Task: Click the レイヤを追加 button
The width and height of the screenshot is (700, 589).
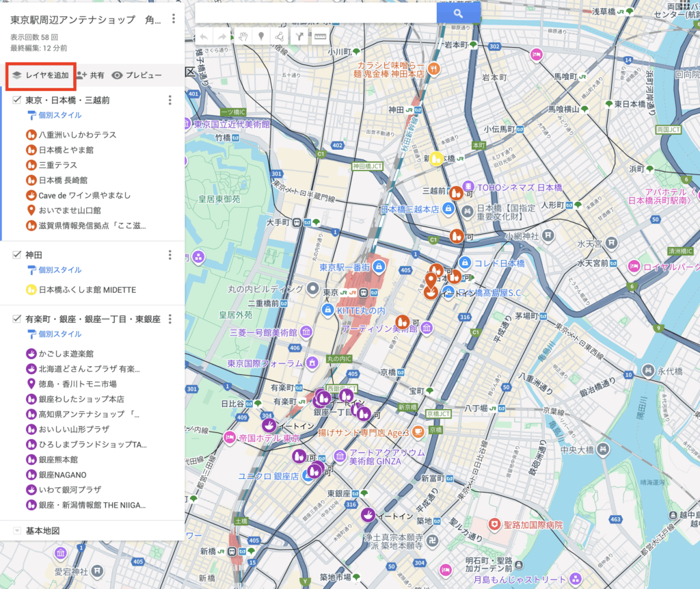Action: point(40,75)
